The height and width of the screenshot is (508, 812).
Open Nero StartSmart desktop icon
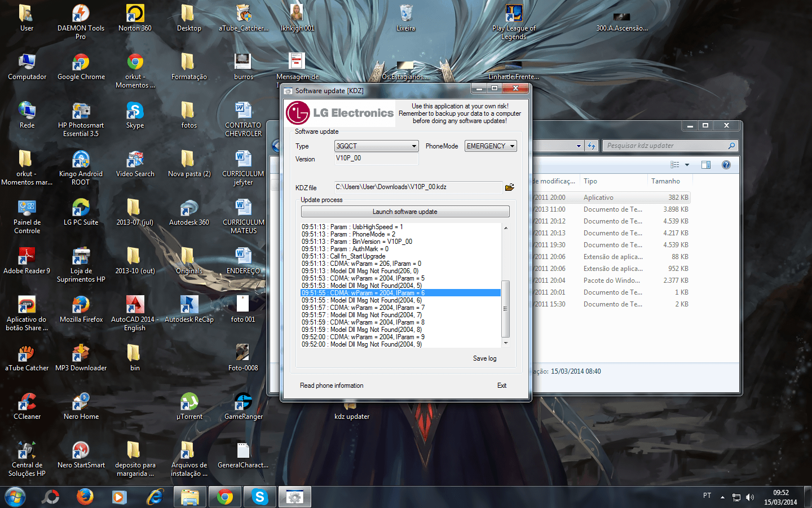click(x=81, y=455)
